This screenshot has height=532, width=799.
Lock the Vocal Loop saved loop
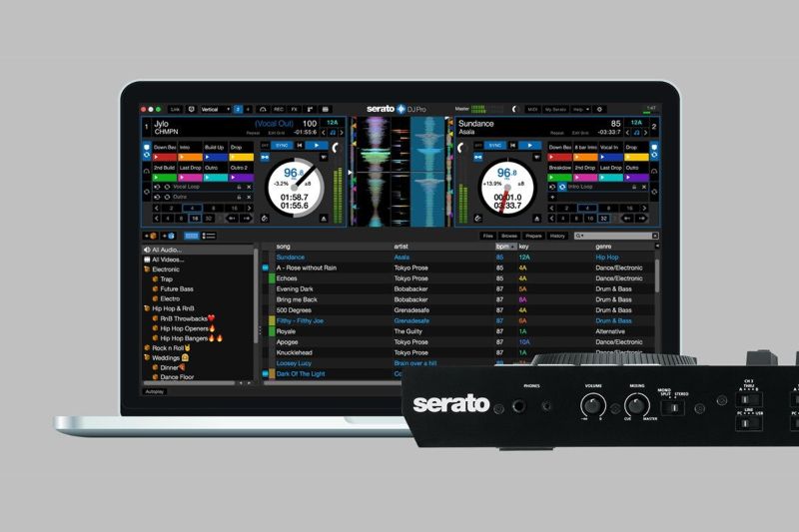239,187
